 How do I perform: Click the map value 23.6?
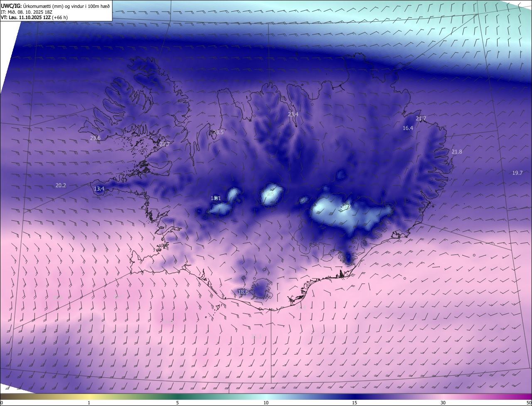point(95,138)
